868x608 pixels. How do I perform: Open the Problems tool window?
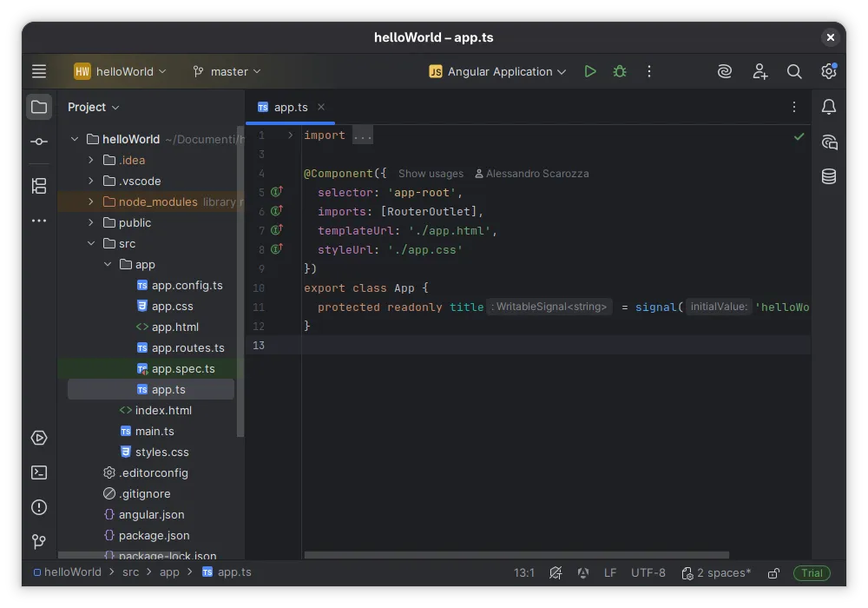38,507
